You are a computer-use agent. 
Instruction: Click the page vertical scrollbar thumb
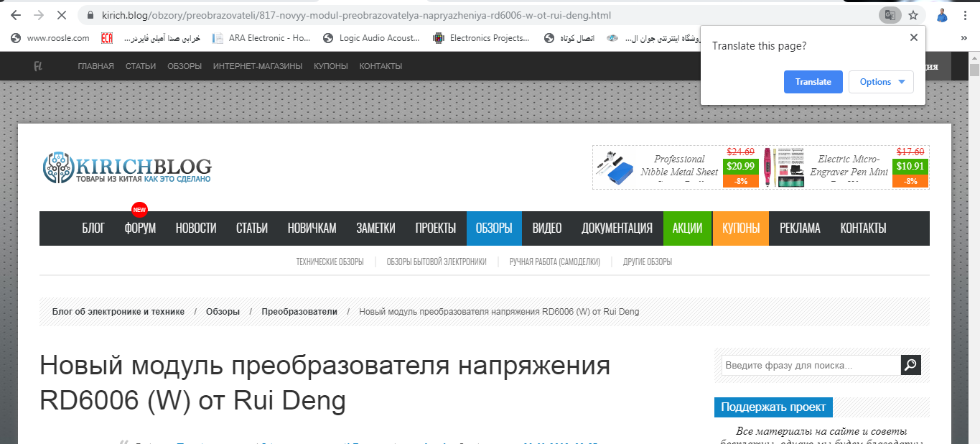tap(974, 70)
